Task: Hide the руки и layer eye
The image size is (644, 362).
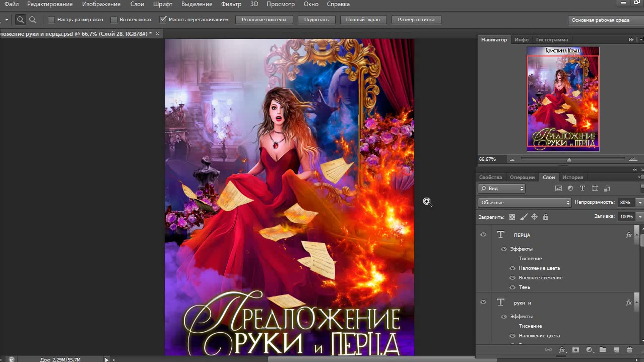Action: [x=483, y=302]
